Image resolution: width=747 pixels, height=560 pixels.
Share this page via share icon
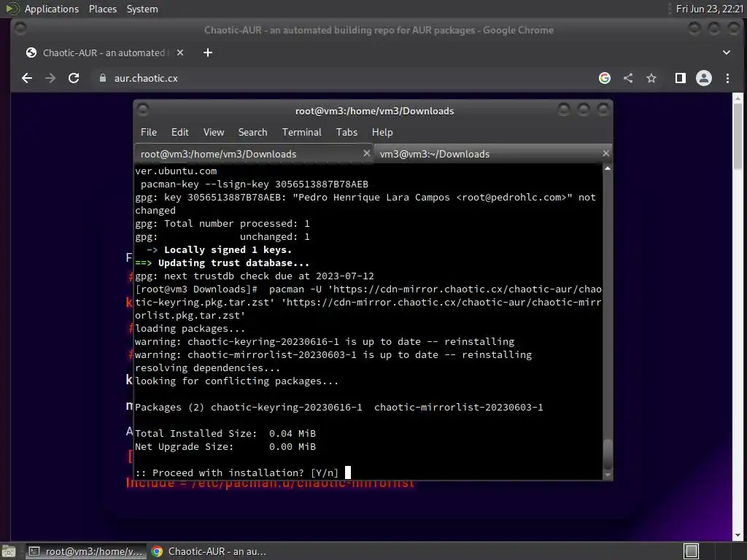coord(628,78)
